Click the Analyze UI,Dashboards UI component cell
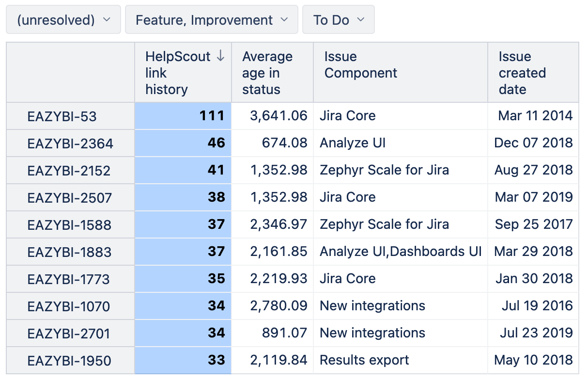588x383 pixels. [401, 252]
